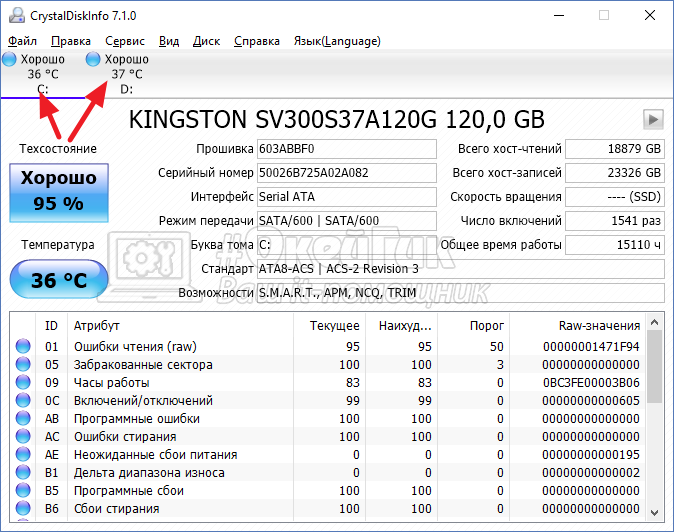Image resolution: width=674 pixels, height=532 pixels.
Task: Click the Наихуд... column header
Action: [x=401, y=326]
